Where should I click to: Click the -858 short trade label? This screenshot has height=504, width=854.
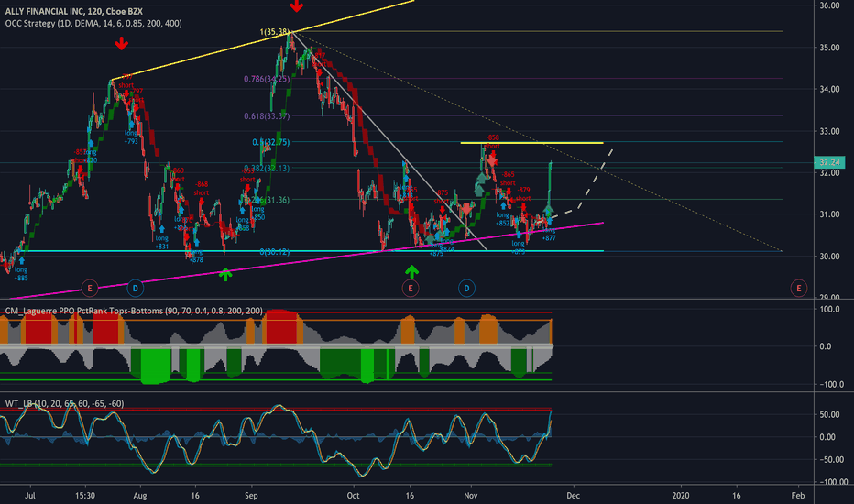click(492, 142)
